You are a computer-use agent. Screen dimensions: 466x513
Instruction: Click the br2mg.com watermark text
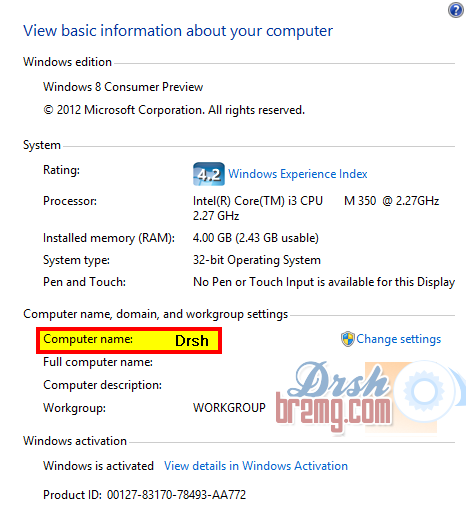pos(333,411)
